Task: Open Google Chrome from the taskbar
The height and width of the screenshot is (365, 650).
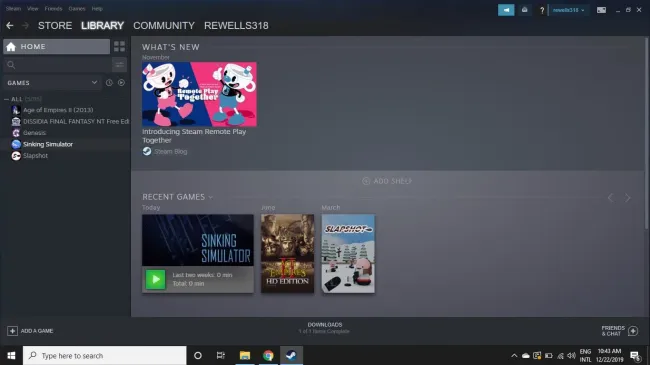Action: click(x=268, y=355)
